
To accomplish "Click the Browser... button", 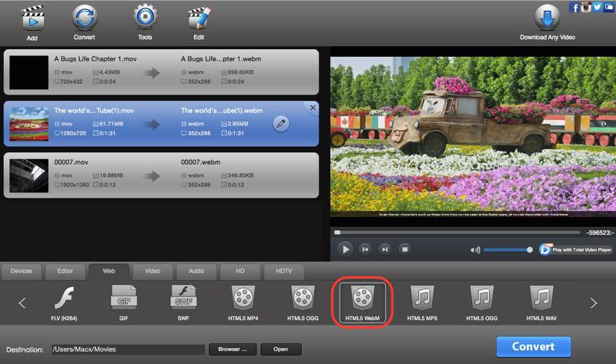I will 233,349.
